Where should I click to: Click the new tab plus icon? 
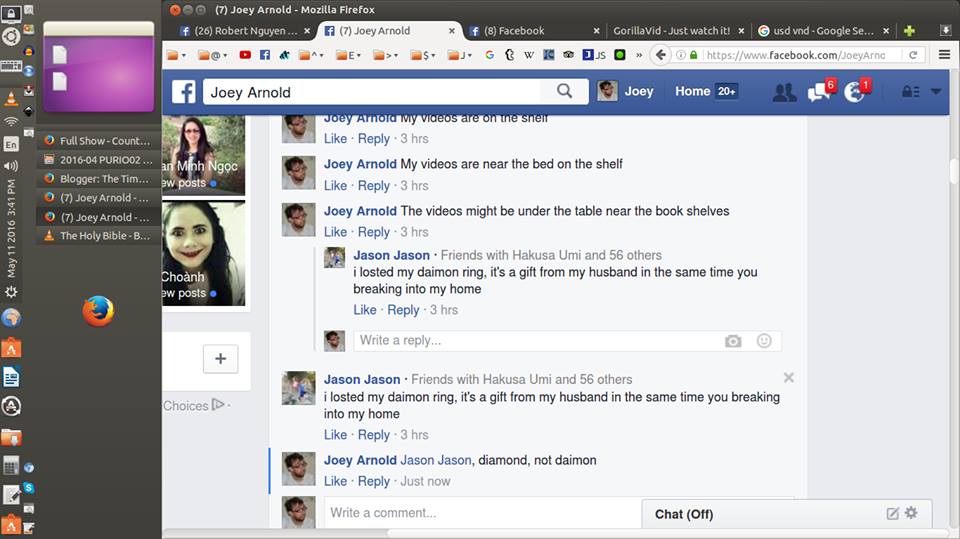(x=909, y=31)
